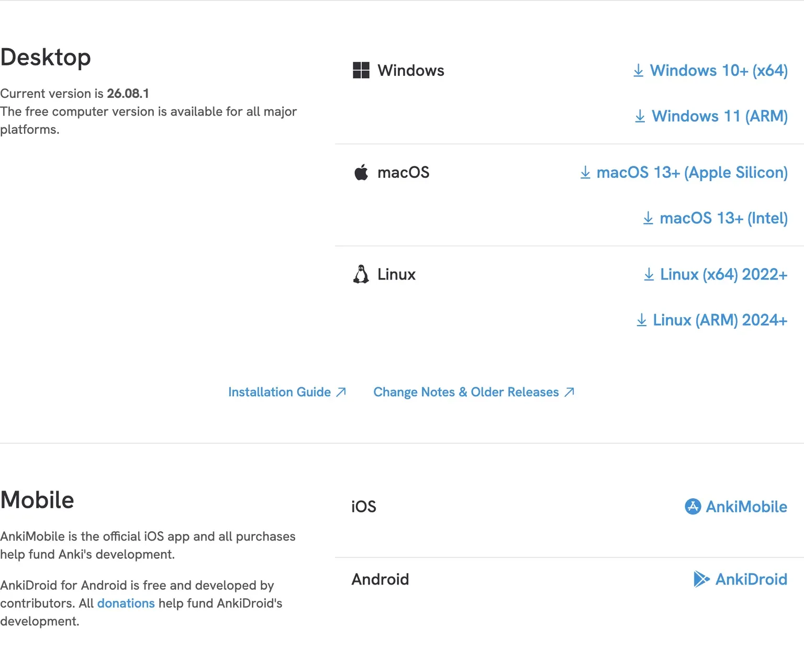Click the download arrow beside macOS 13+ (Intel)

(x=648, y=218)
